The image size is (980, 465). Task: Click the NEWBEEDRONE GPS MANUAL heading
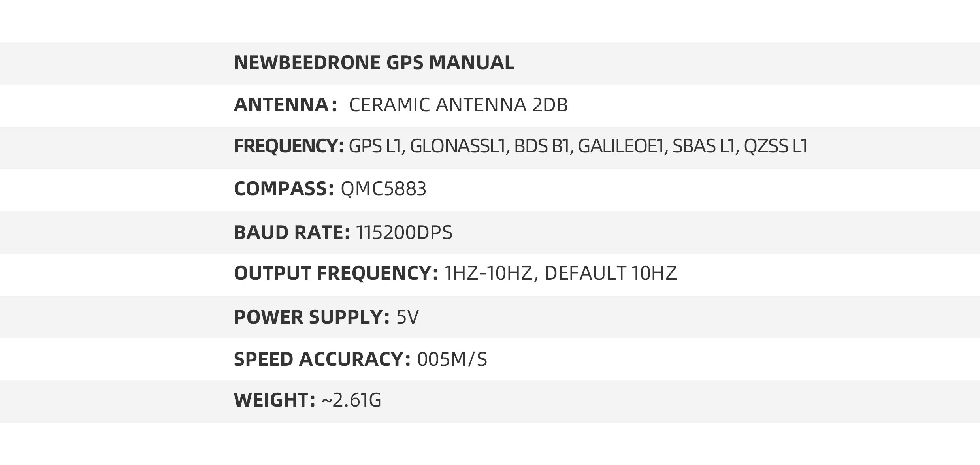[374, 63]
